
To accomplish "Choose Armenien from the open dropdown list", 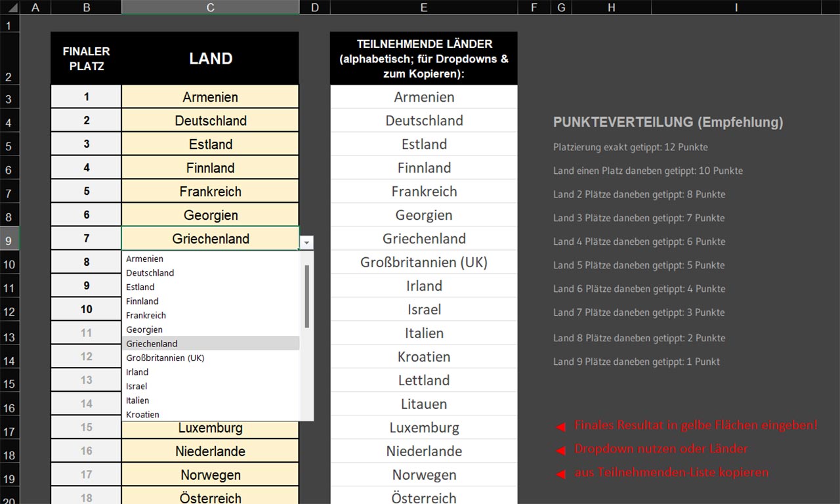I will (145, 259).
